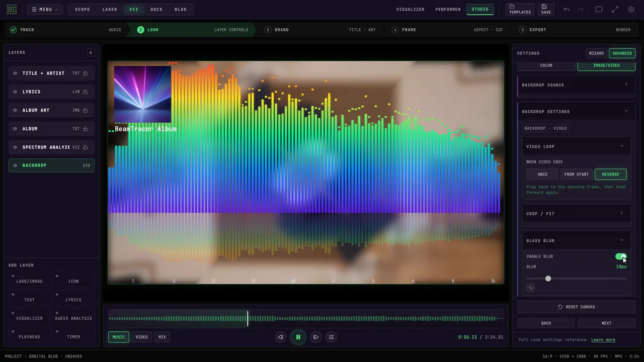Pause playback
This screenshot has height=362, width=644.
[x=298, y=337]
